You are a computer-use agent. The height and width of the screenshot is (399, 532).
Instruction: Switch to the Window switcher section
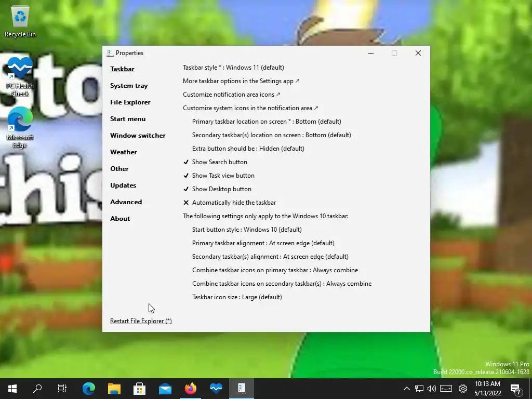click(x=138, y=136)
